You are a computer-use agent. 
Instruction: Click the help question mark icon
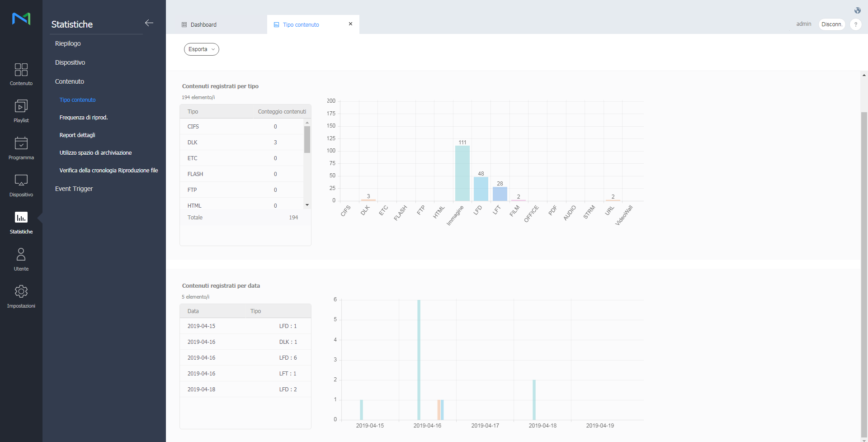(855, 24)
